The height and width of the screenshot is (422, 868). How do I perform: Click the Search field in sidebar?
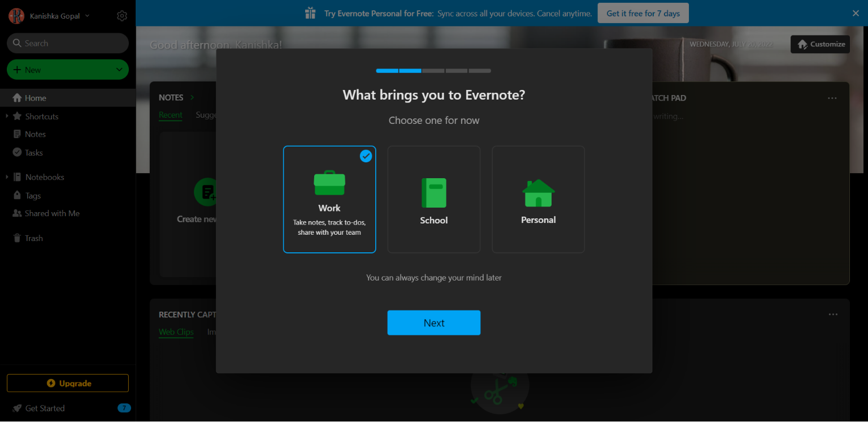tap(68, 43)
